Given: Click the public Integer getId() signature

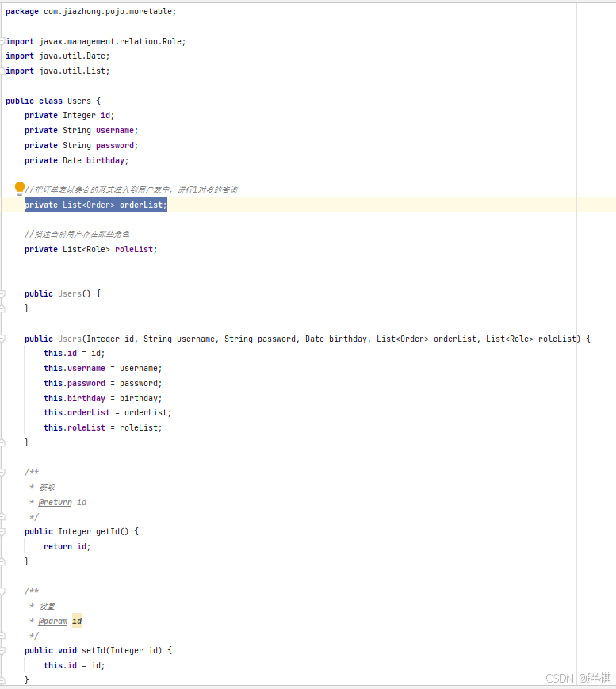Looking at the screenshot, I should point(82,532).
